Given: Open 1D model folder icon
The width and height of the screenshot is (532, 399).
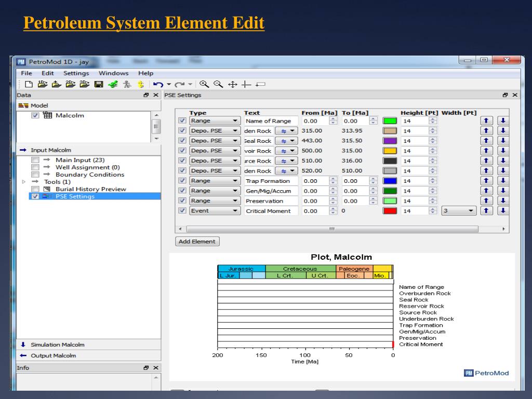Looking at the screenshot, I should [x=43, y=84].
